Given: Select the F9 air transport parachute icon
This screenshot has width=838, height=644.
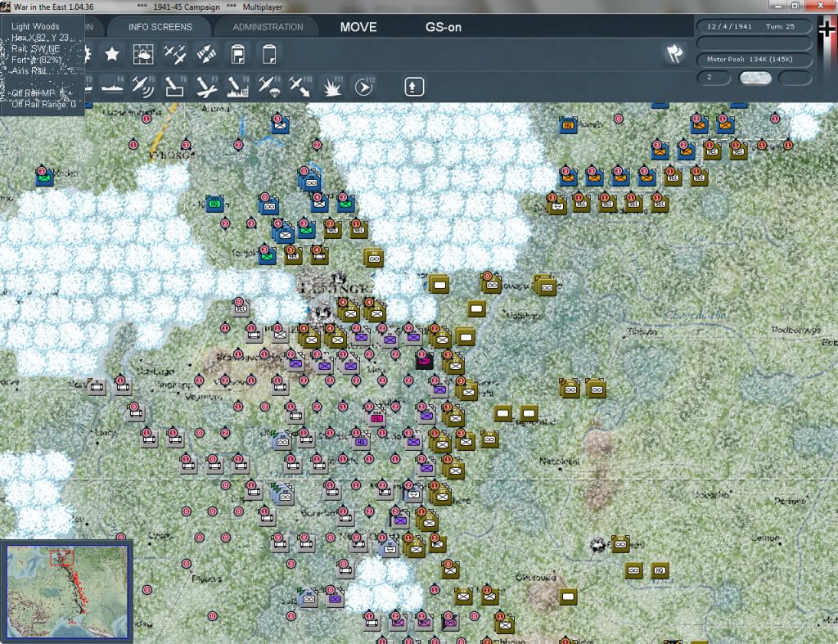Looking at the screenshot, I should tap(269, 87).
